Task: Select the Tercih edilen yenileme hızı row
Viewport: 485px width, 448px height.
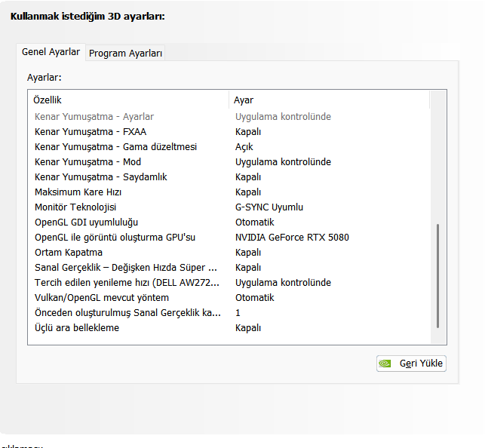Action: coord(127,282)
